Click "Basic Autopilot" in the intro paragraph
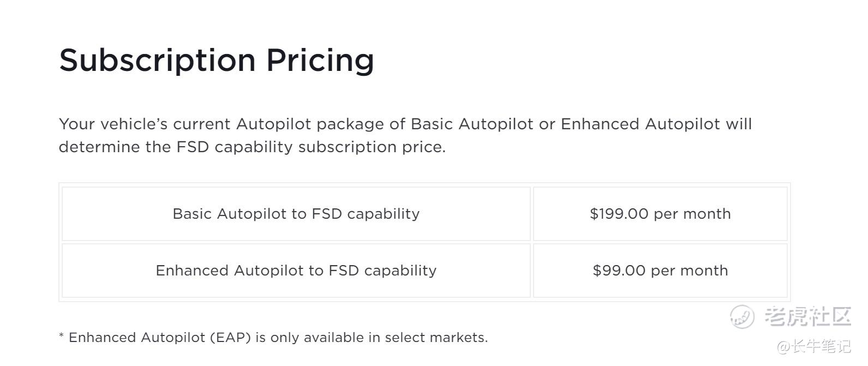 [472, 124]
